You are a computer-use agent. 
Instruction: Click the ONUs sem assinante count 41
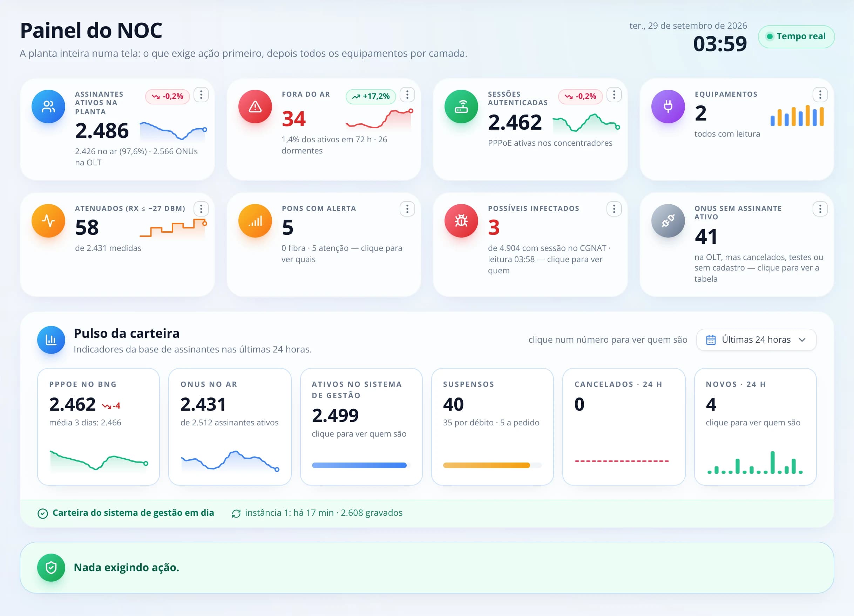[706, 237]
